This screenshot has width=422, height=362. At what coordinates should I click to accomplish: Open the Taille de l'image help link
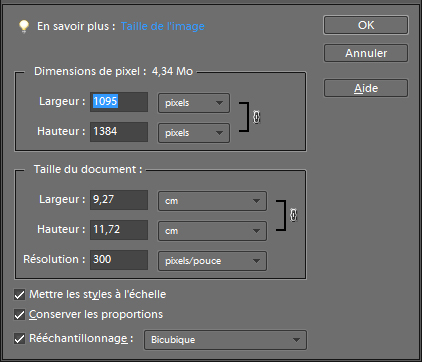tap(163, 26)
